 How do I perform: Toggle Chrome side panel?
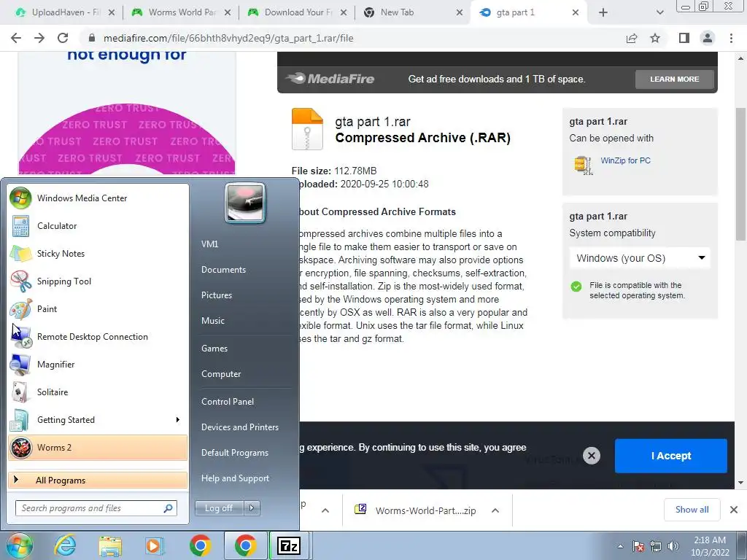(684, 38)
